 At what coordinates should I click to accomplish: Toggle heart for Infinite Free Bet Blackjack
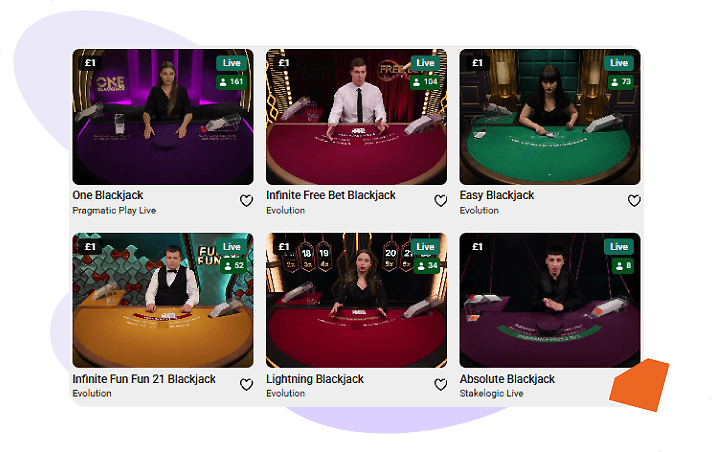point(440,201)
